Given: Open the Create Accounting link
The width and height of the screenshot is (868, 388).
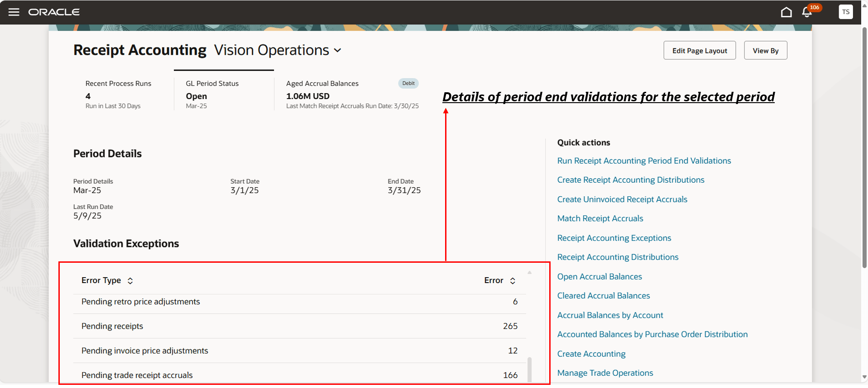Looking at the screenshot, I should pos(591,354).
